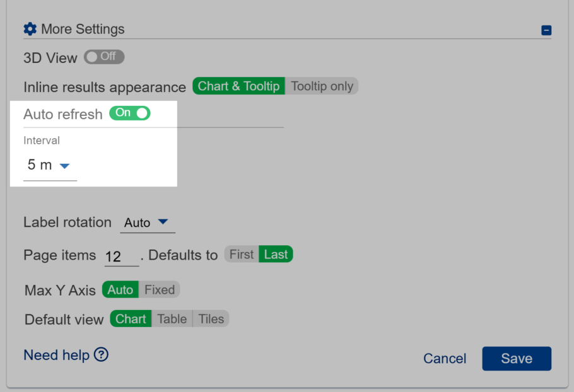The height and width of the screenshot is (392, 574).
Task: Select Auto for Max Y Axis
Action: (120, 290)
